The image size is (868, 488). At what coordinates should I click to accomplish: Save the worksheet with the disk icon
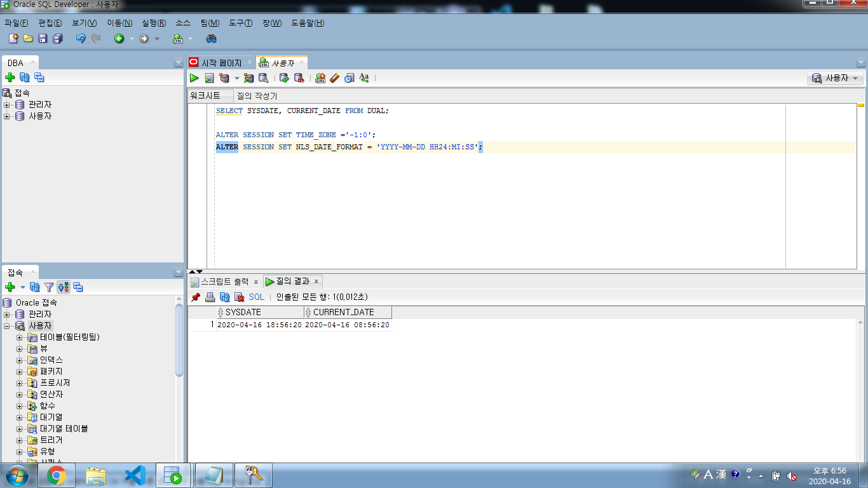(x=43, y=39)
